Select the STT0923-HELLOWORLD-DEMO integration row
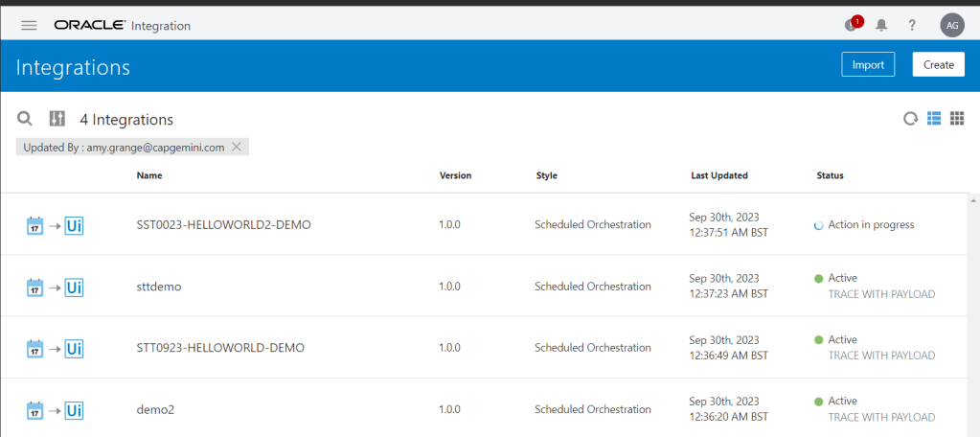 tap(220, 347)
